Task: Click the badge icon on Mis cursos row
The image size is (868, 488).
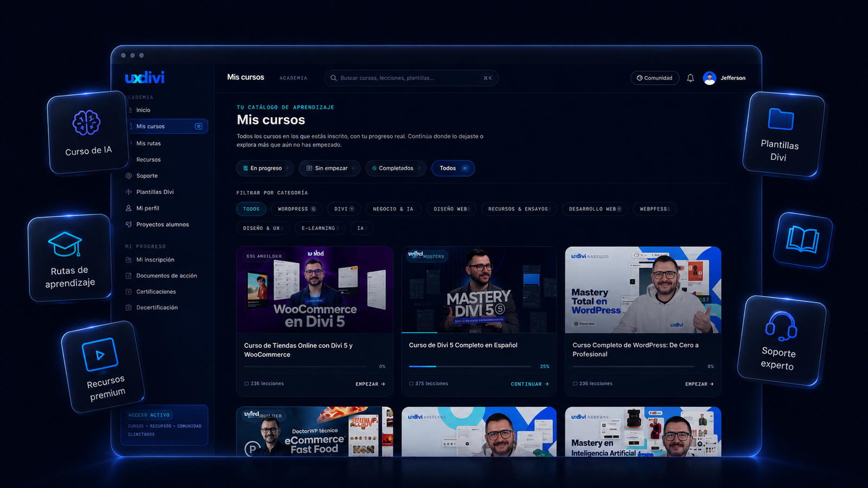Action: pyautogui.click(x=199, y=126)
